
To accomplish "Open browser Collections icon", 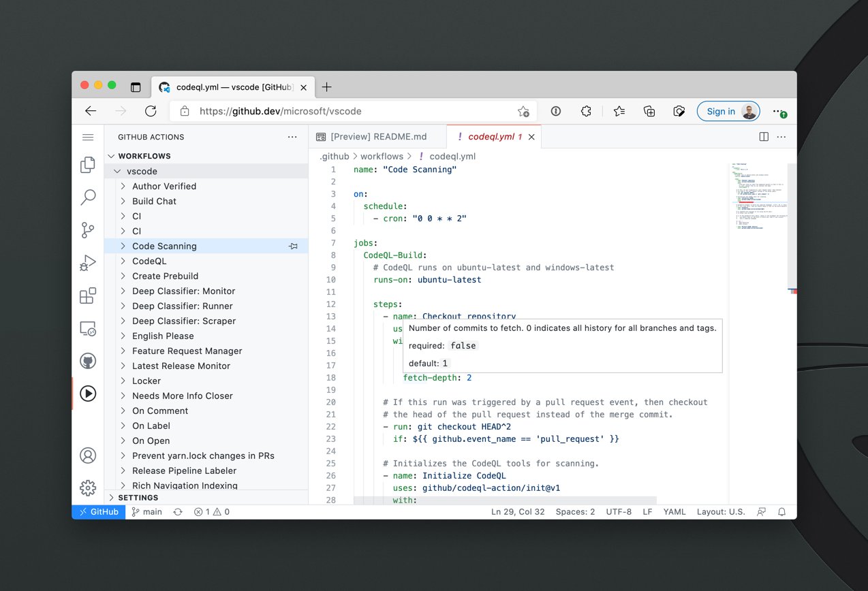I will coord(649,111).
